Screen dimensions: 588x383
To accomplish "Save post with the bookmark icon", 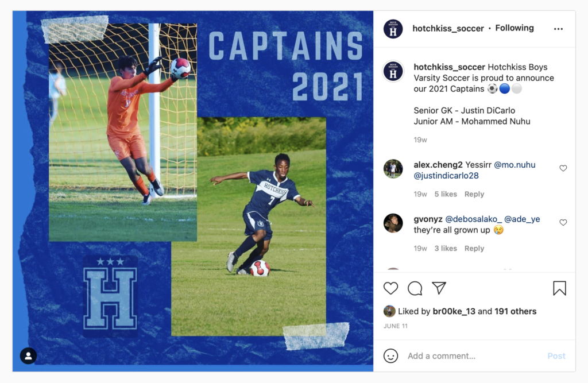I will point(559,288).
